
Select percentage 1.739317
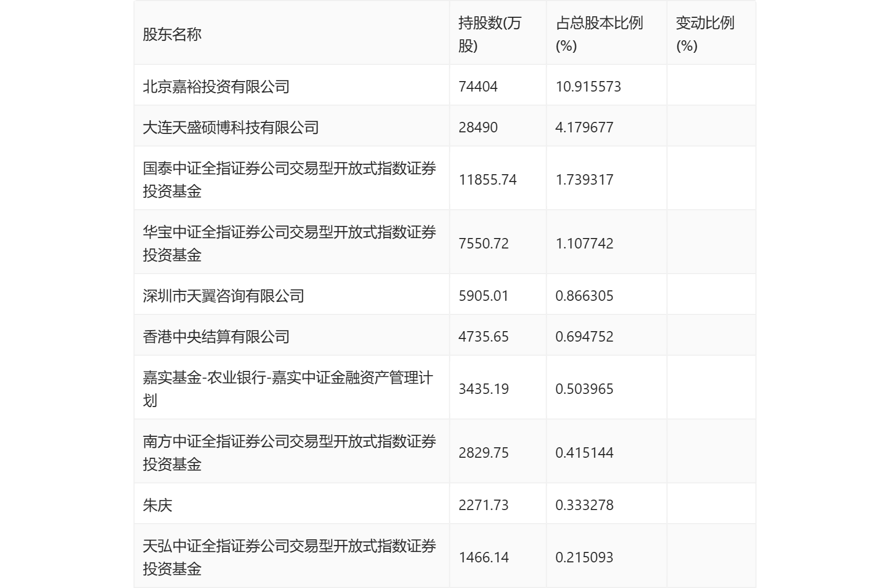click(584, 179)
